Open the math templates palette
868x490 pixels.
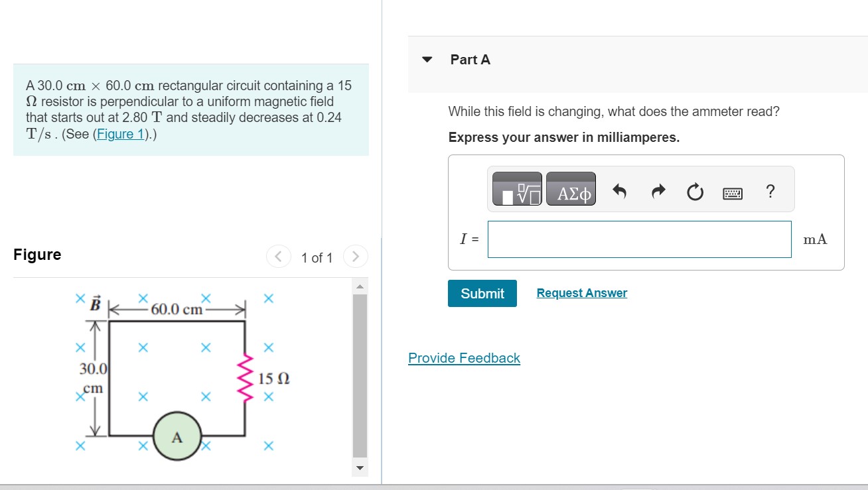point(516,188)
